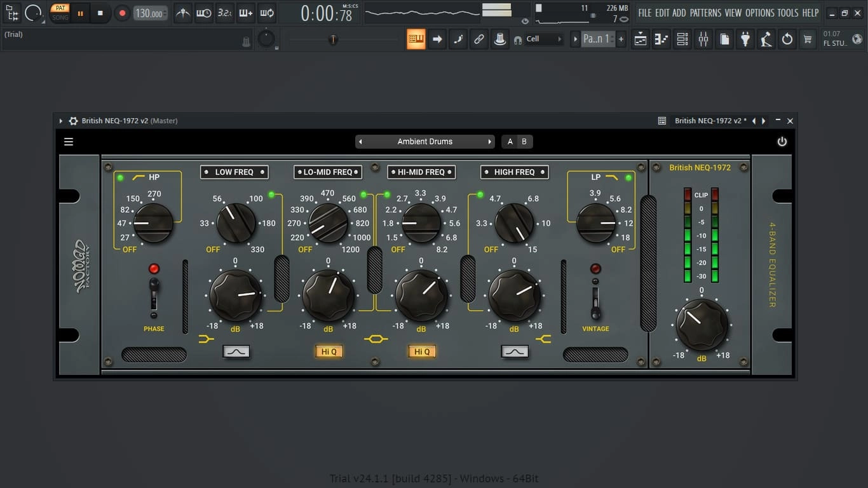
Task: Toggle loop recording icon
Action: [267, 13]
